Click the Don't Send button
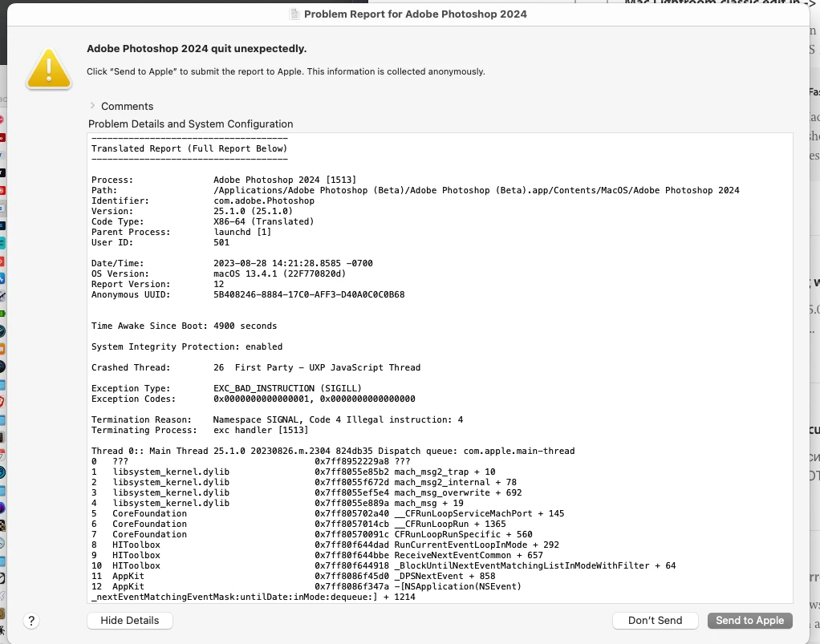The image size is (820, 644). (x=656, y=621)
